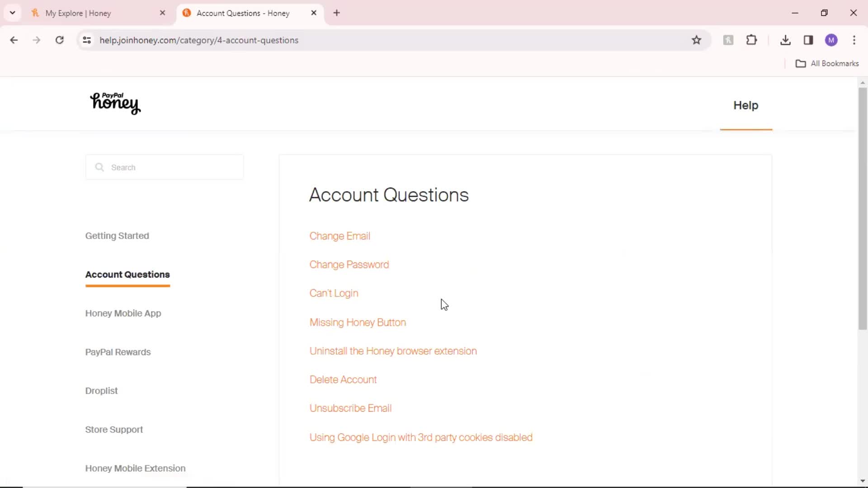Open Uninstall the Honey browser extension
868x488 pixels.
[x=393, y=351]
